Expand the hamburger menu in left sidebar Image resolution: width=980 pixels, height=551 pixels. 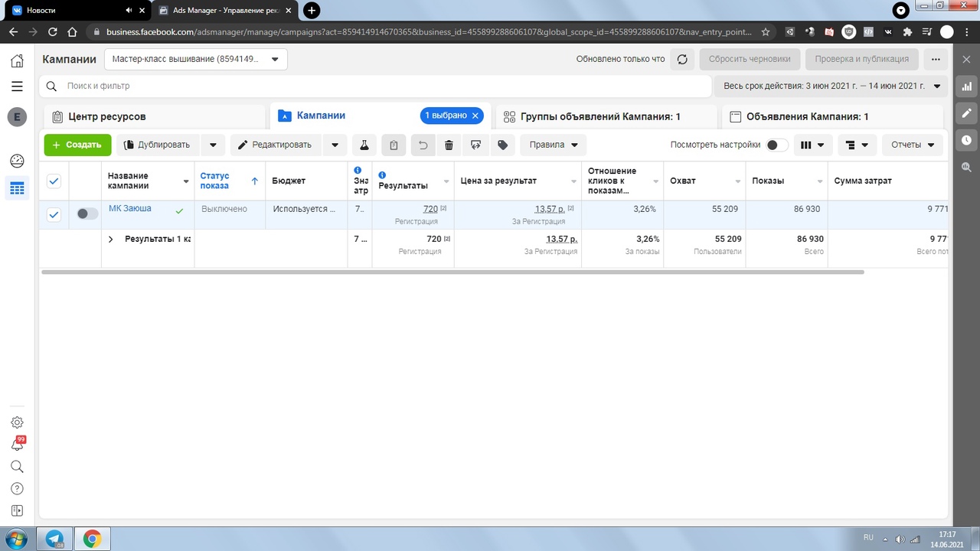[x=17, y=86]
